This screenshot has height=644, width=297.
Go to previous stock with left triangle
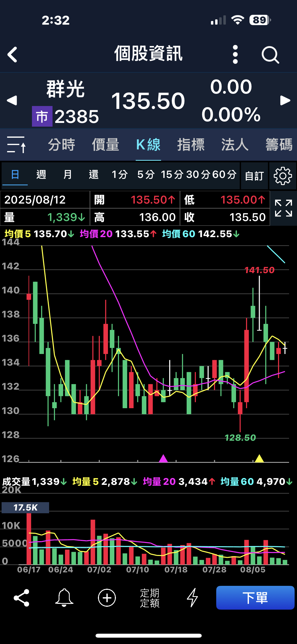pyautogui.click(x=12, y=100)
